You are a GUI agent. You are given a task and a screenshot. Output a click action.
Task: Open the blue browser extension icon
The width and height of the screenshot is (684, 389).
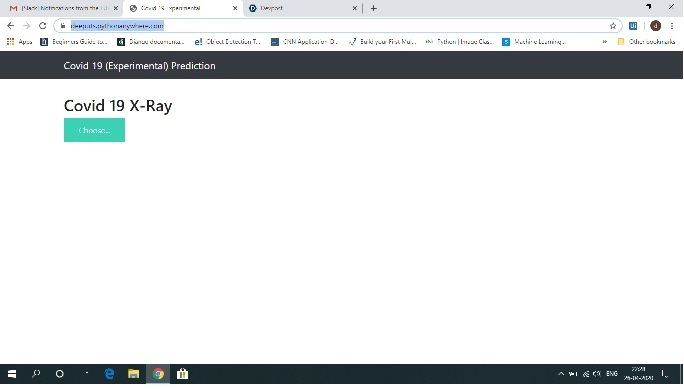(x=633, y=26)
